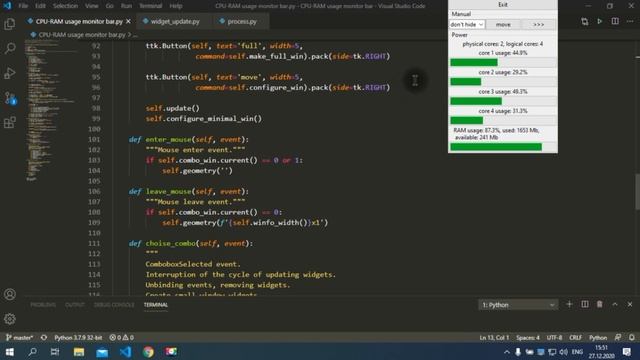Viewport: 640px width, 360px height.
Task: Split the editor to the right
Action: click(615, 21)
